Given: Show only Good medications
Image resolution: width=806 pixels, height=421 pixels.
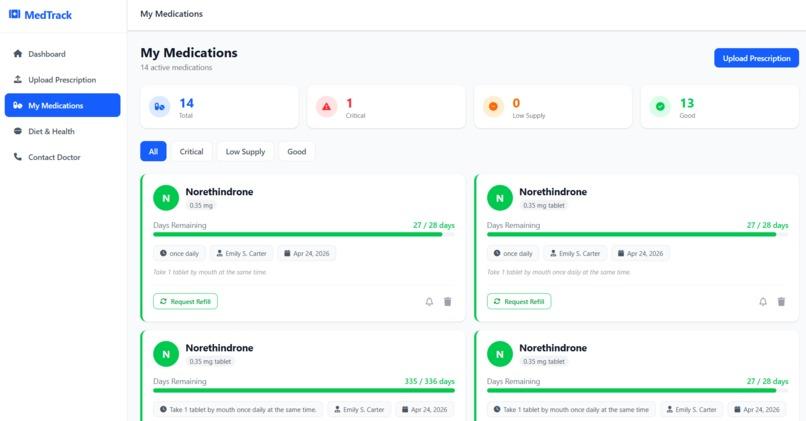Looking at the screenshot, I should [297, 151].
